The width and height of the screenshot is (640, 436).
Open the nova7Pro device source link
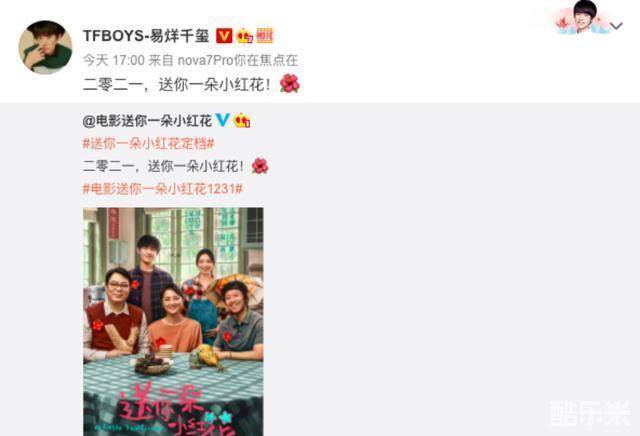(238, 60)
